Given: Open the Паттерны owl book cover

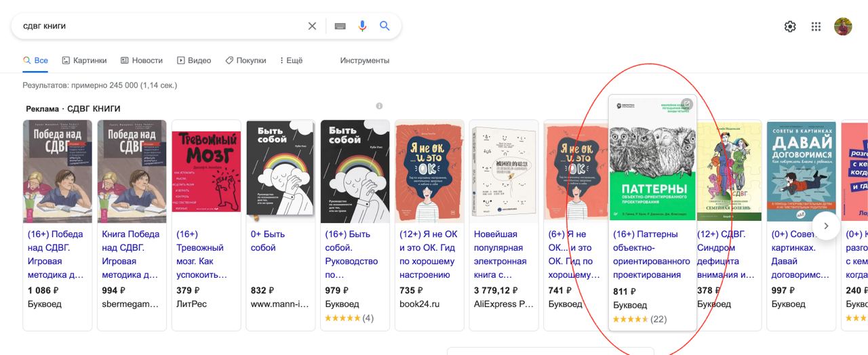Looking at the screenshot, I should click(x=652, y=159).
